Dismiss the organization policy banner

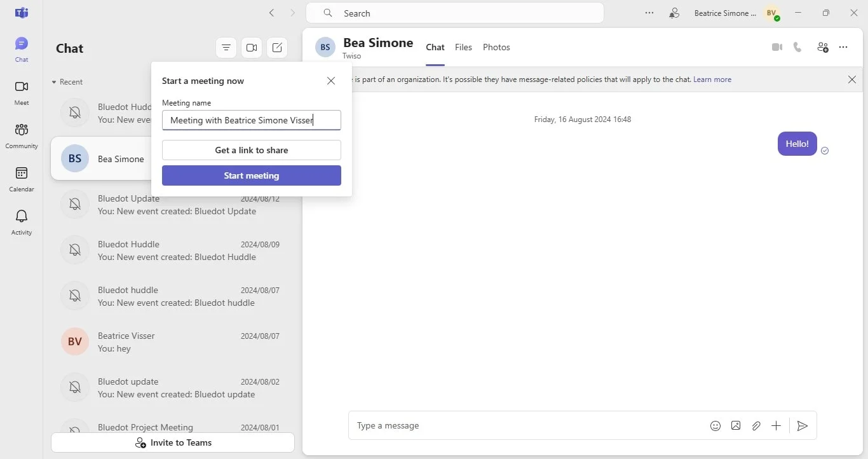coord(852,79)
